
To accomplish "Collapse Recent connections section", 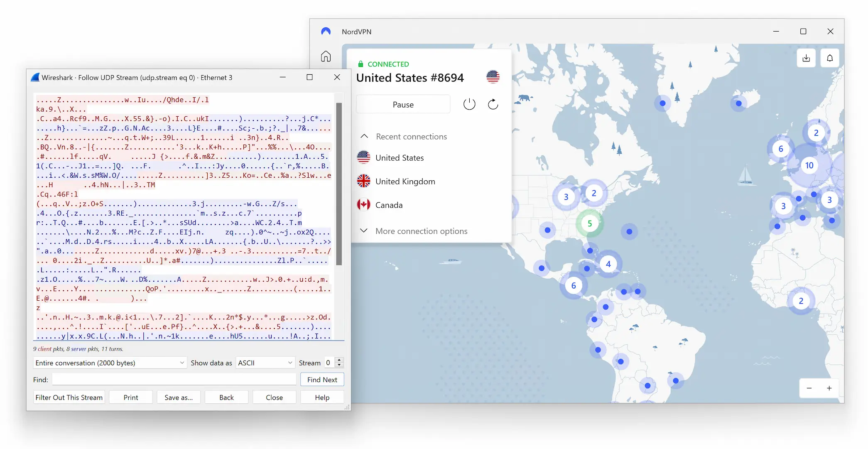I will [364, 136].
